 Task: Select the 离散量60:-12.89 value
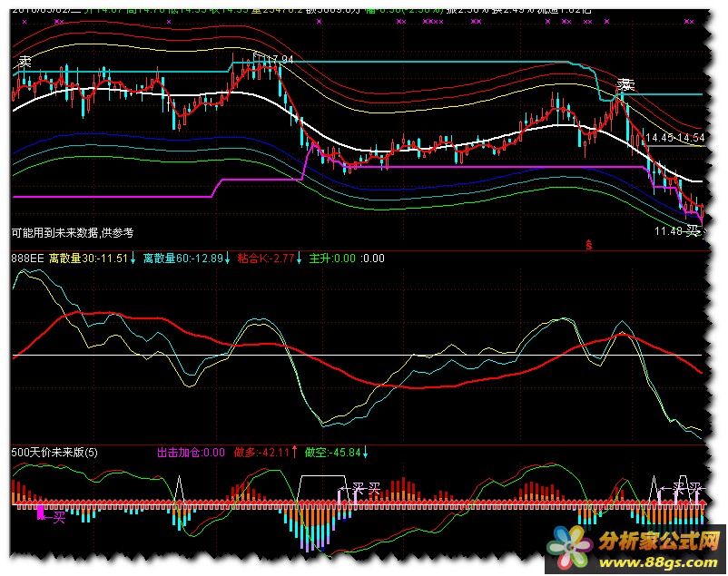tap(183, 259)
